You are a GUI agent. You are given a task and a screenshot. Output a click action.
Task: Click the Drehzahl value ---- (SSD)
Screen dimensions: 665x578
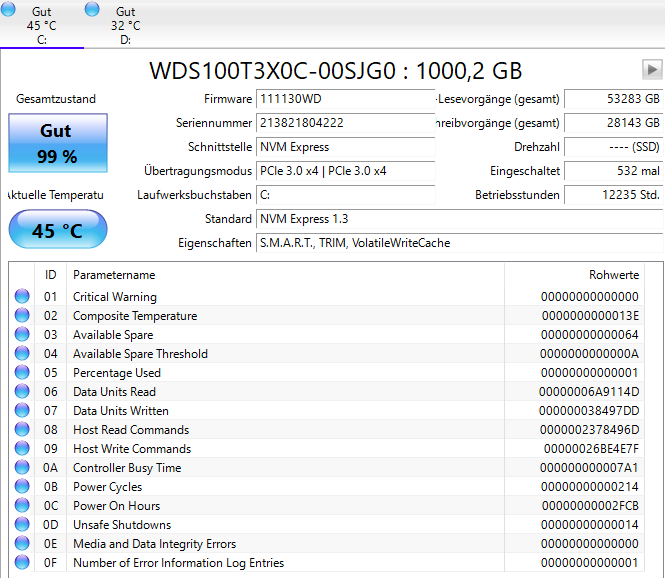coord(614,147)
